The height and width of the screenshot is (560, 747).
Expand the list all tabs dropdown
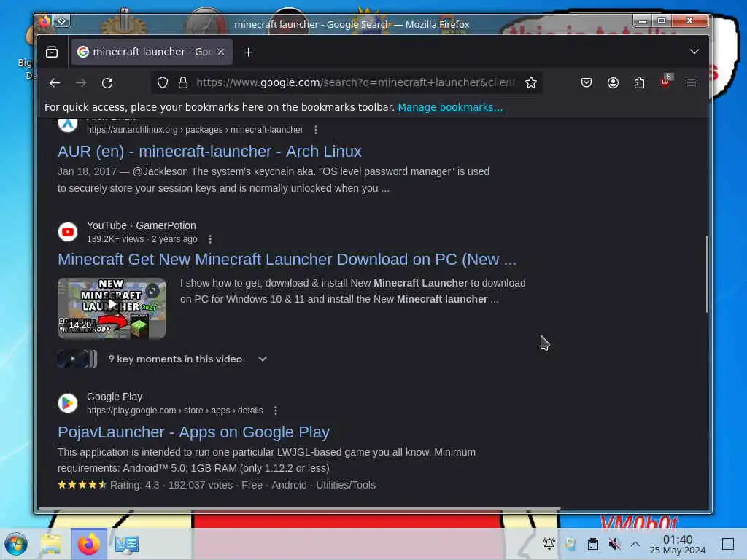pyautogui.click(x=694, y=52)
